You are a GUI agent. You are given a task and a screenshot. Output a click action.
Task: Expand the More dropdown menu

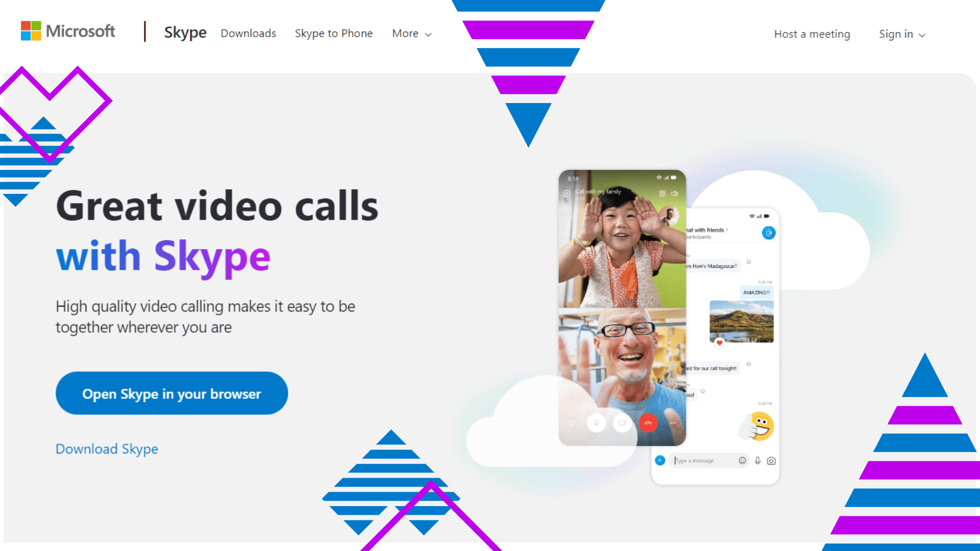[x=411, y=33]
